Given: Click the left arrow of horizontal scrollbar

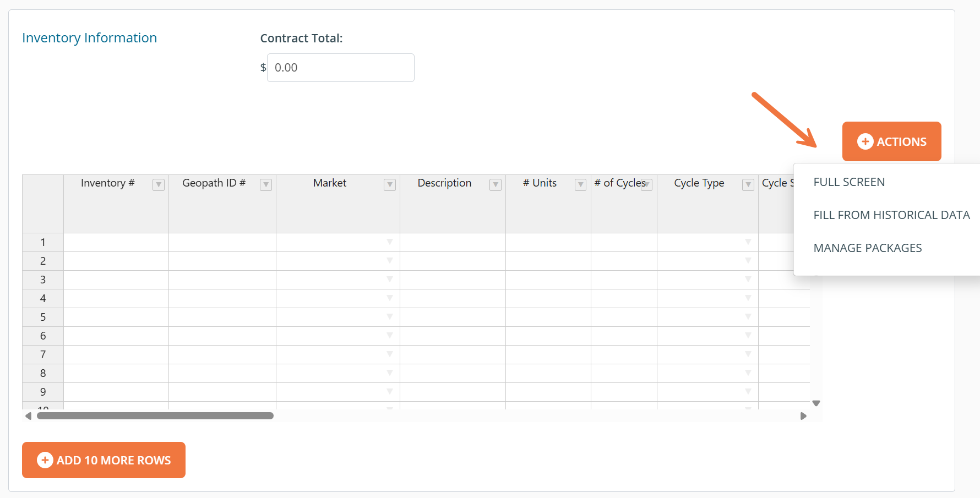Looking at the screenshot, I should pyautogui.click(x=28, y=416).
